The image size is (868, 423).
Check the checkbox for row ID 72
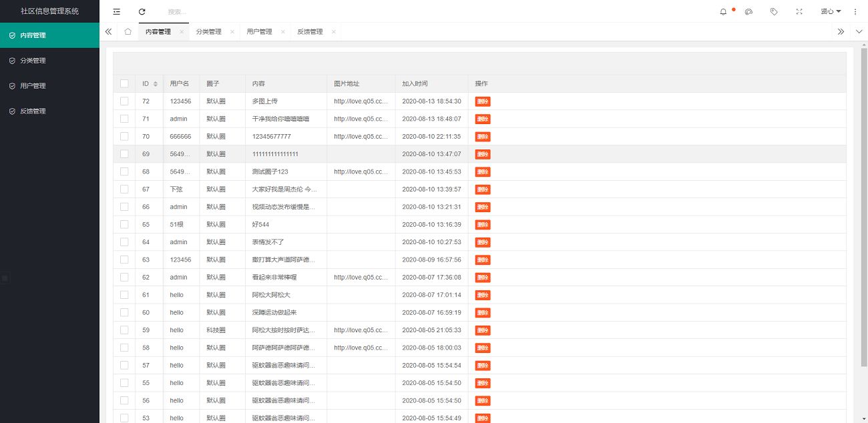pos(124,101)
